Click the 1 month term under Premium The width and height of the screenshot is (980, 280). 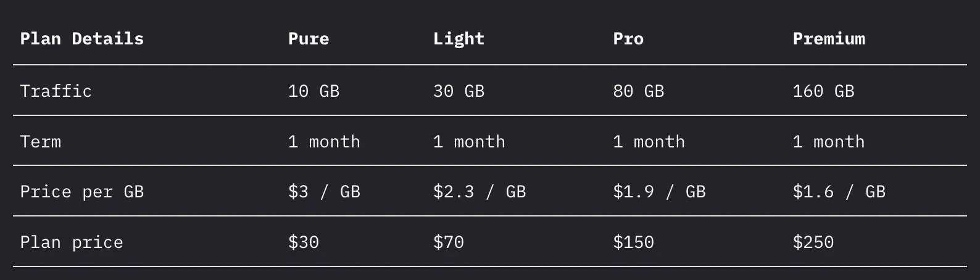(828, 142)
